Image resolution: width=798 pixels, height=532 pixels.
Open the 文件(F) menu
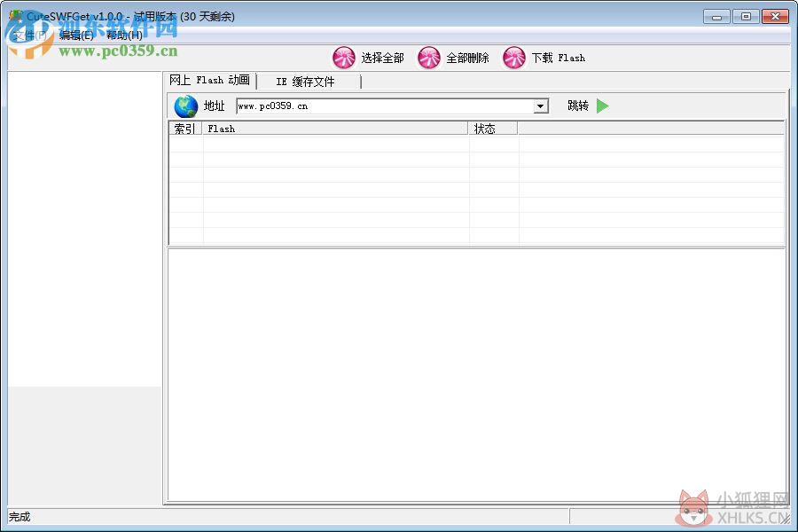click(29, 35)
